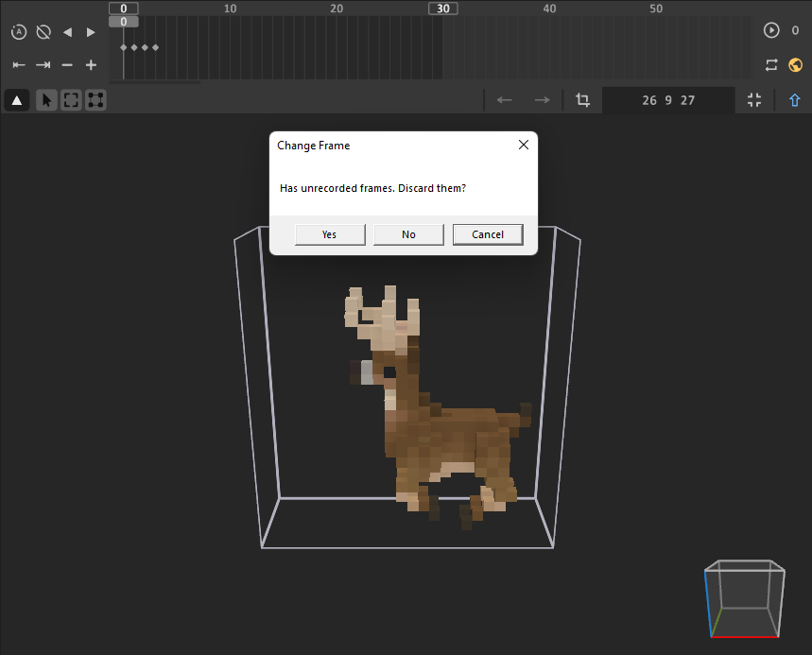The width and height of the screenshot is (812, 655).
Task: Close the Change Frame dialog
Action: pyautogui.click(x=524, y=145)
